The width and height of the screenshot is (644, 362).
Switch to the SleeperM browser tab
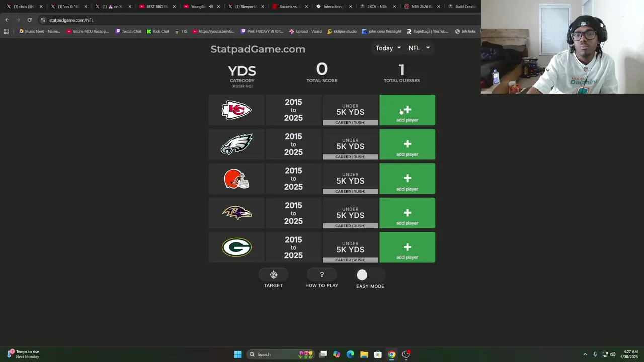click(x=243, y=7)
